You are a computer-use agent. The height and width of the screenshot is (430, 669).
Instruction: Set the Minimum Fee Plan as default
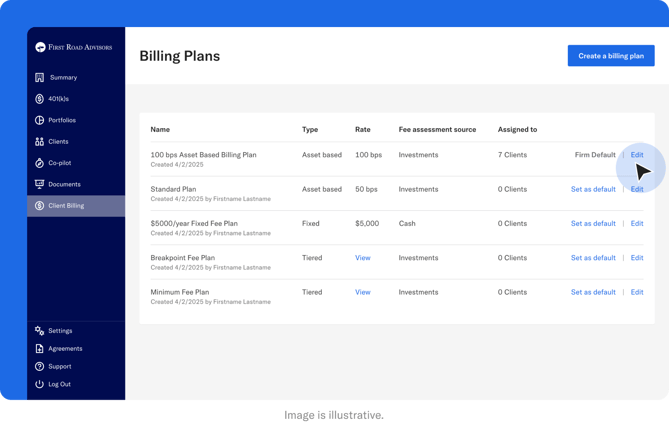[x=593, y=292]
